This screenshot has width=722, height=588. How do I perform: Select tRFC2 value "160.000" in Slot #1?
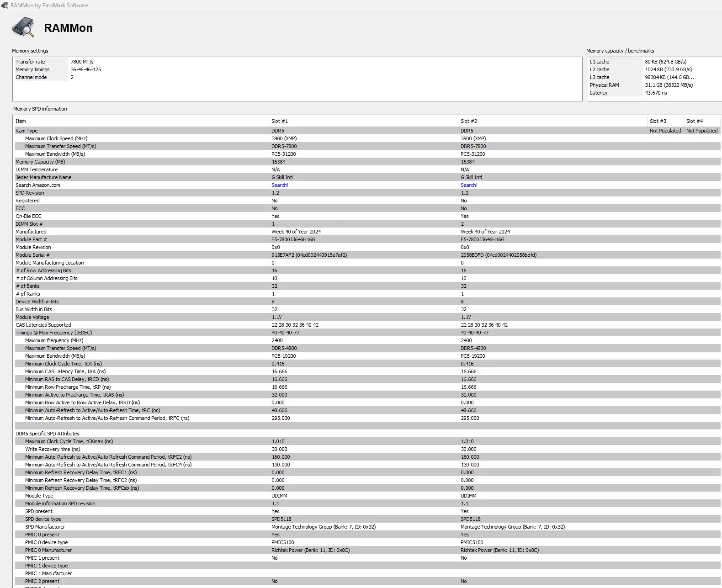coord(281,457)
